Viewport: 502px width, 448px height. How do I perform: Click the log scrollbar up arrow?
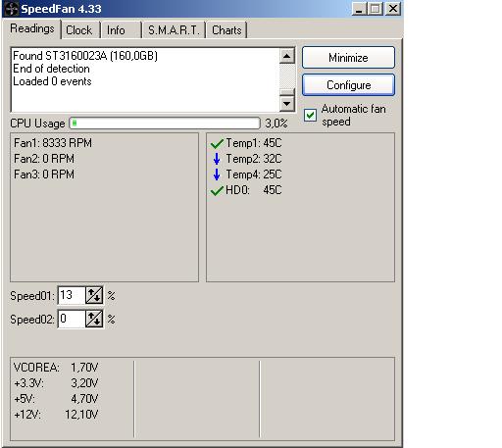287,56
